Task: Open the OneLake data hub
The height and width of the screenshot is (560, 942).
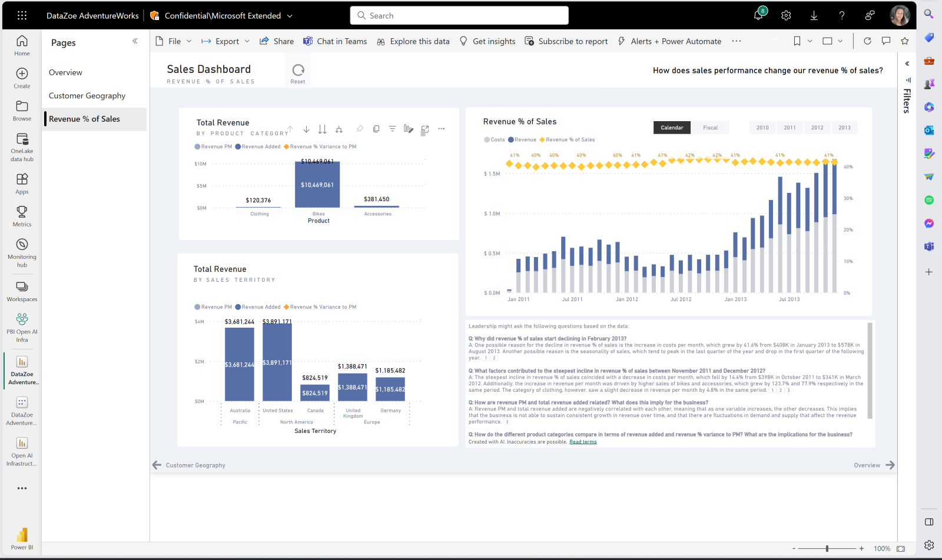Action: 22,147
